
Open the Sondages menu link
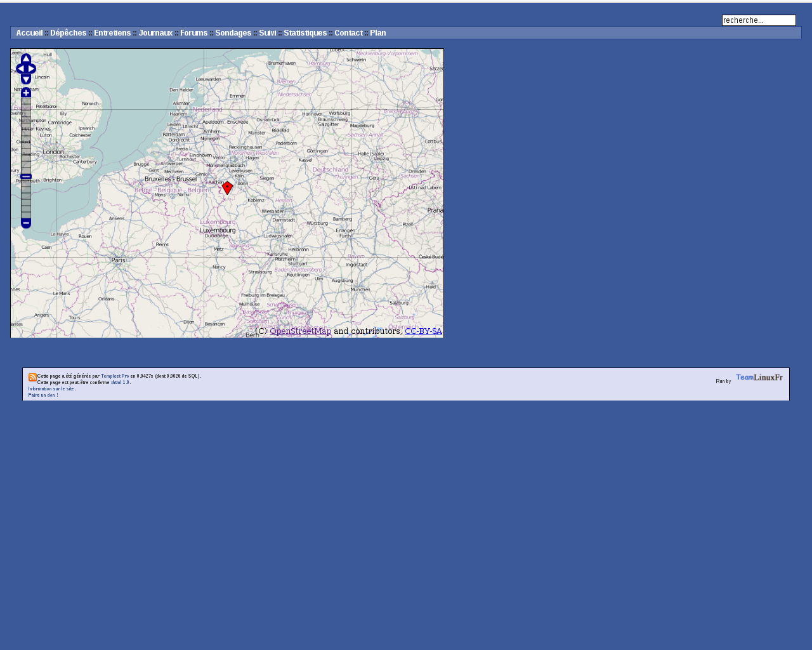coord(233,33)
